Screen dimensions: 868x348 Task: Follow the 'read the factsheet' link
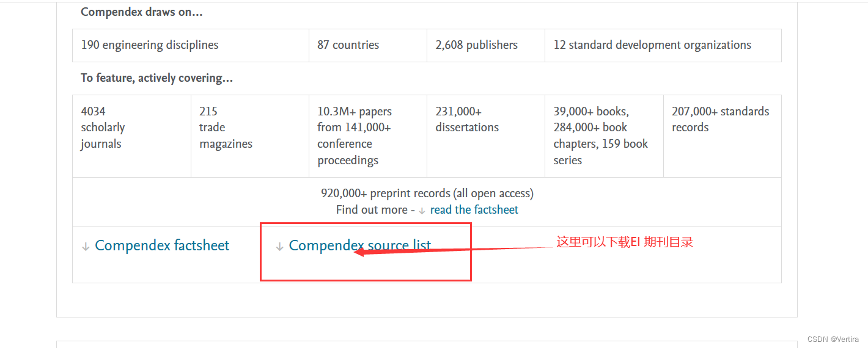pyautogui.click(x=474, y=210)
